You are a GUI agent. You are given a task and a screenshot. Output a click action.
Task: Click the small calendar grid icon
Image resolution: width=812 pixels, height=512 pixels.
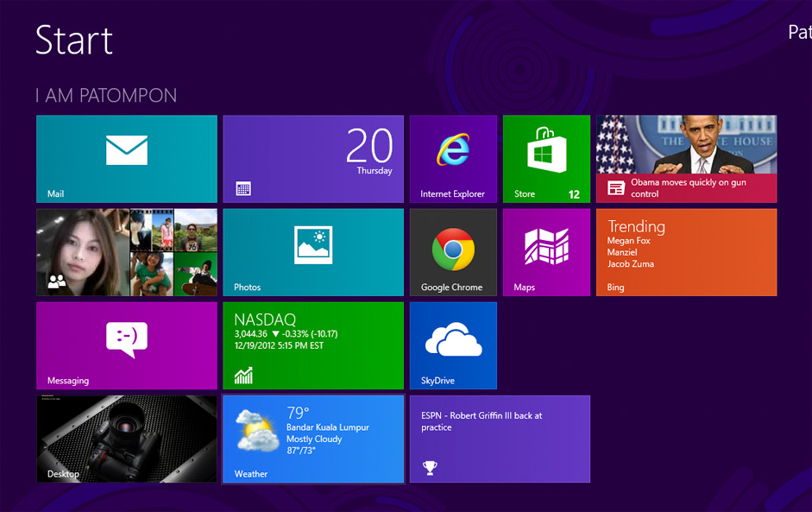point(243,188)
